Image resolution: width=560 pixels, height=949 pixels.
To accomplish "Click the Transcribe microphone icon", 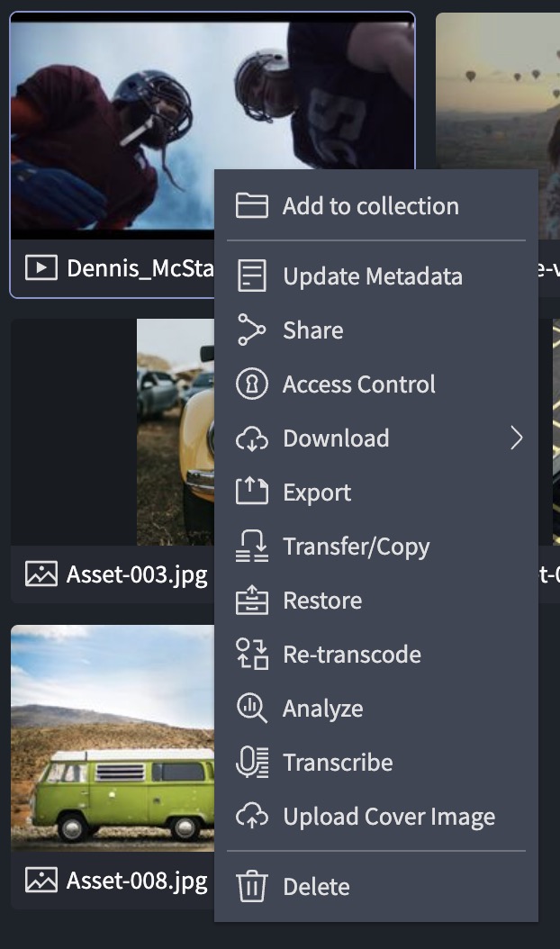I will coord(252,763).
